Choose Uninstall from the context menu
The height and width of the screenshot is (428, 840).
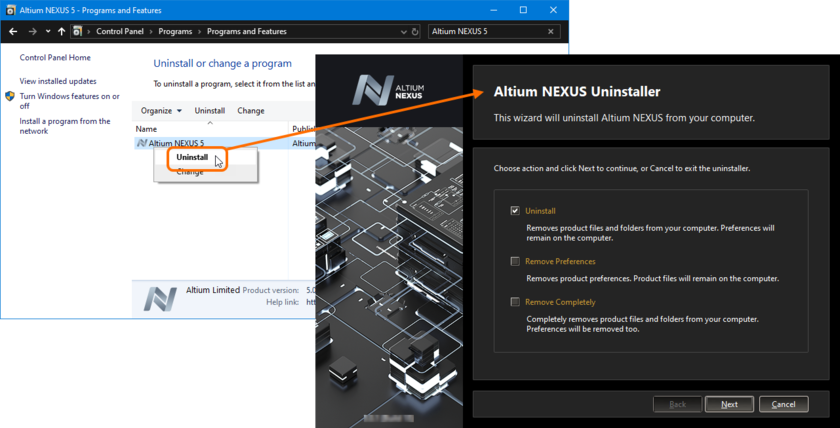click(x=192, y=157)
